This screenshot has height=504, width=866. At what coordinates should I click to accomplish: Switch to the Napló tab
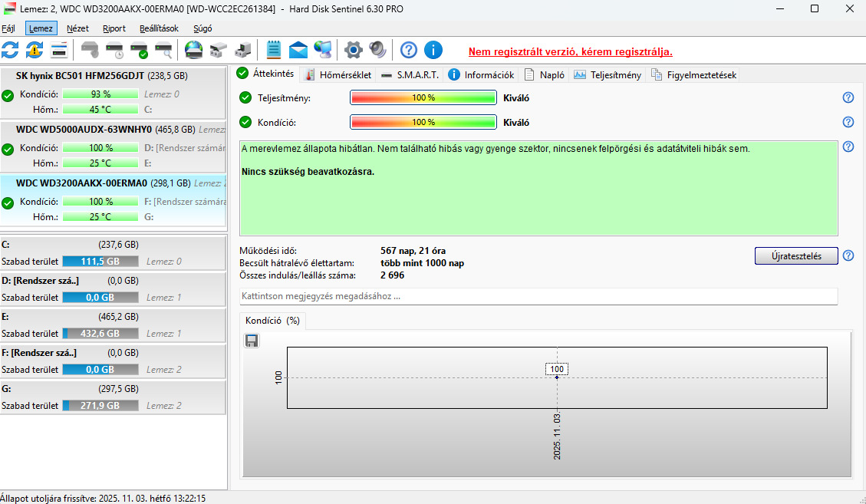(x=544, y=74)
